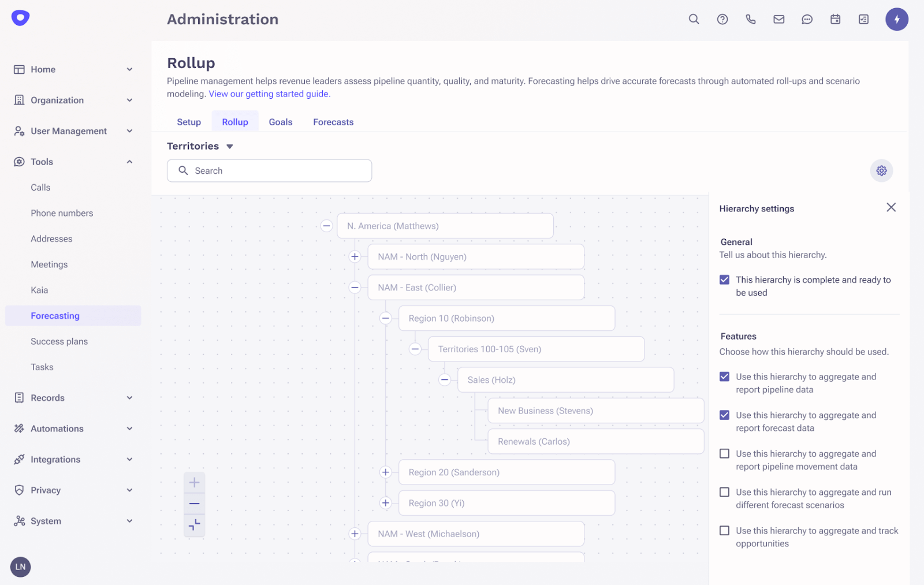Screen dimensions: 924x585
Task: Click 'View our getting started guide' link
Action: pyautogui.click(x=268, y=94)
